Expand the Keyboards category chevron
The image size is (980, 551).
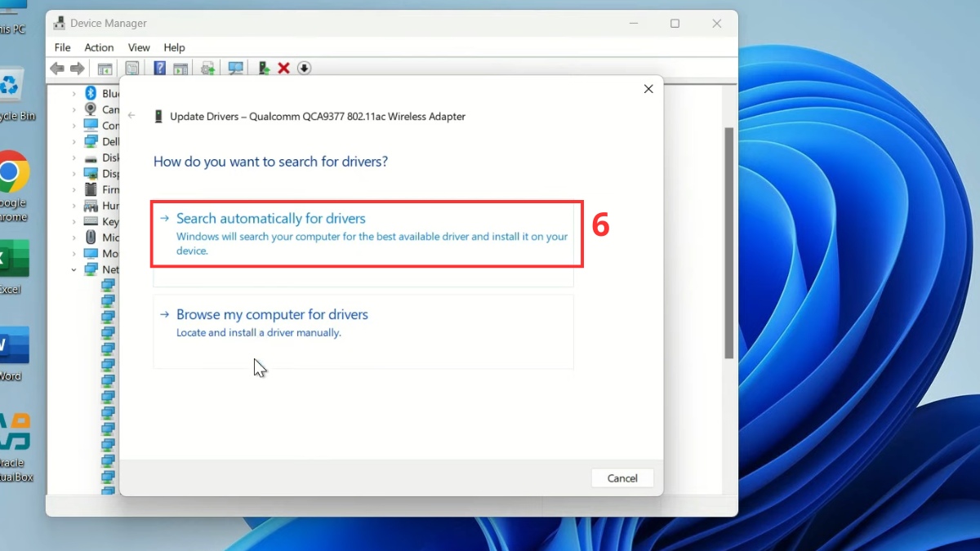click(73, 221)
